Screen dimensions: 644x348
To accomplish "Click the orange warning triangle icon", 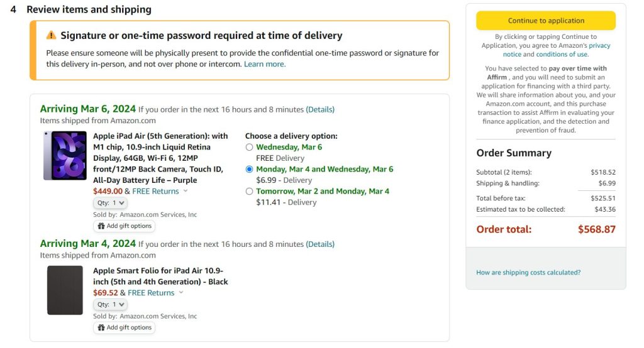I will pyautogui.click(x=51, y=35).
